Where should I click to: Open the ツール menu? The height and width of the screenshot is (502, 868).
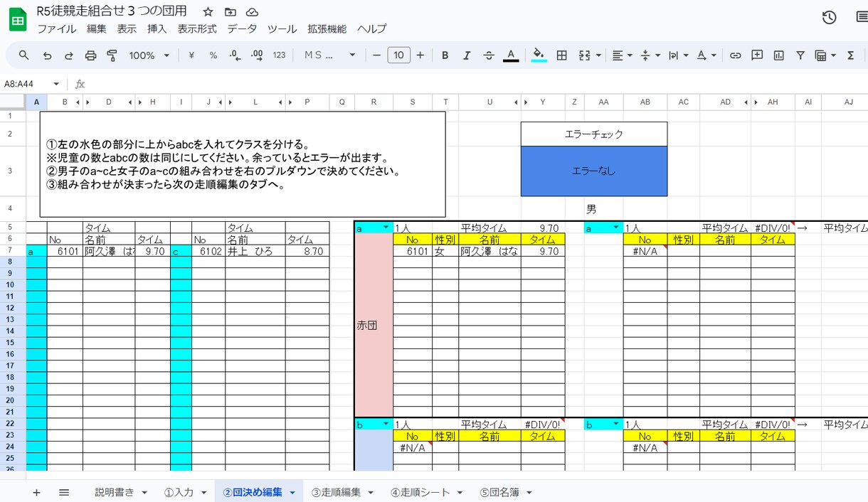pos(282,29)
